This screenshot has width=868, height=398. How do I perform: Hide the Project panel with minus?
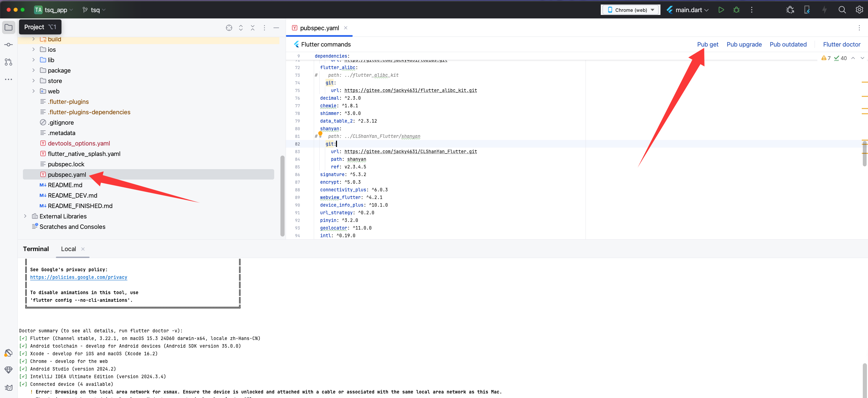(276, 28)
